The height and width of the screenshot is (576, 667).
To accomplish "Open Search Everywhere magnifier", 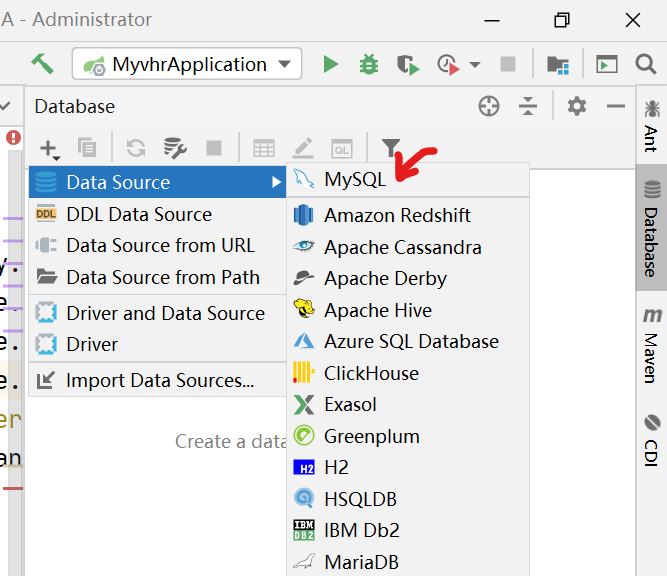I will tap(646, 65).
